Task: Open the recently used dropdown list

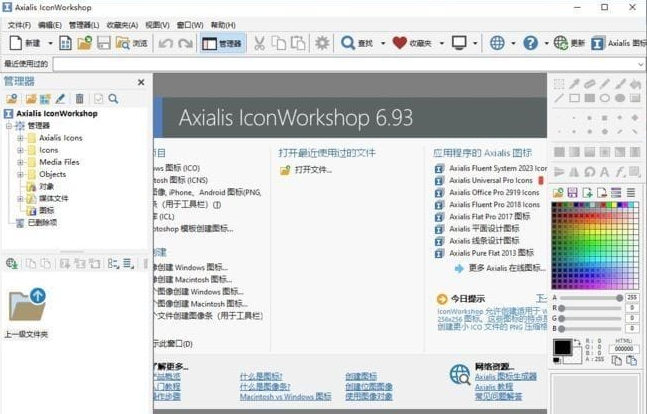Action: point(640,64)
